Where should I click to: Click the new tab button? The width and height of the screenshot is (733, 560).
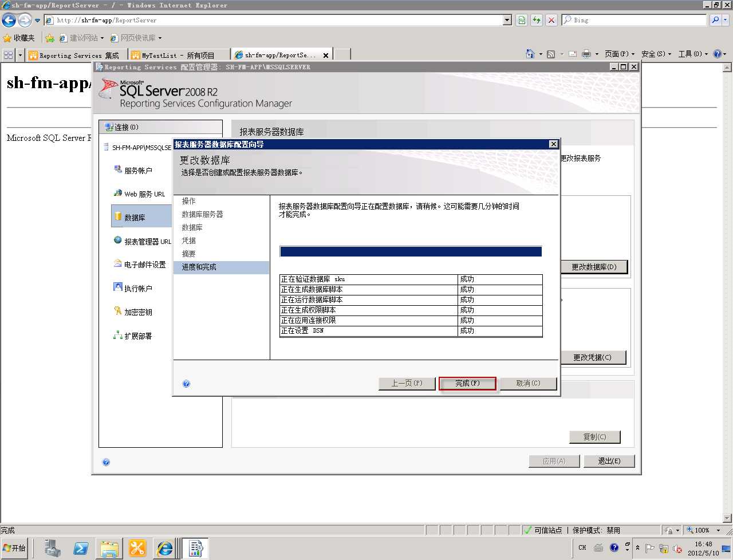tap(342, 54)
